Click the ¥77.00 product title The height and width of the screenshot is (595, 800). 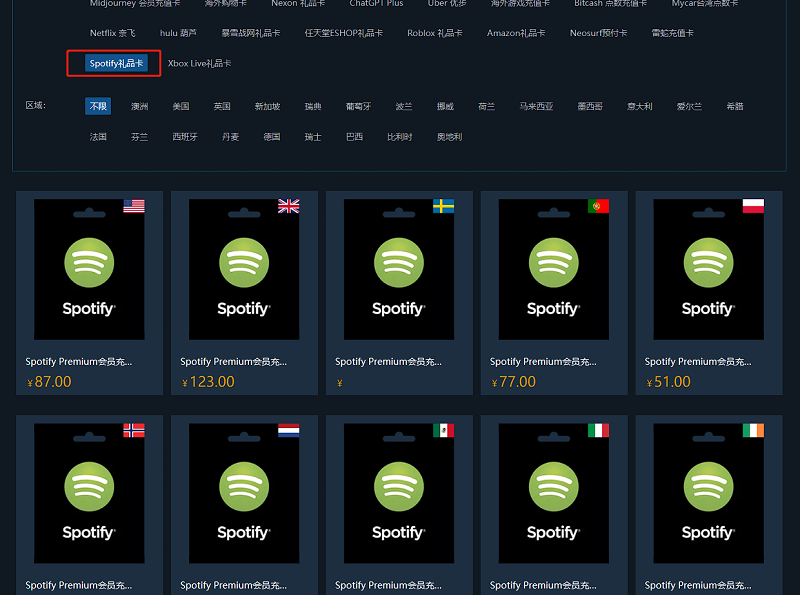(x=543, y=362)
